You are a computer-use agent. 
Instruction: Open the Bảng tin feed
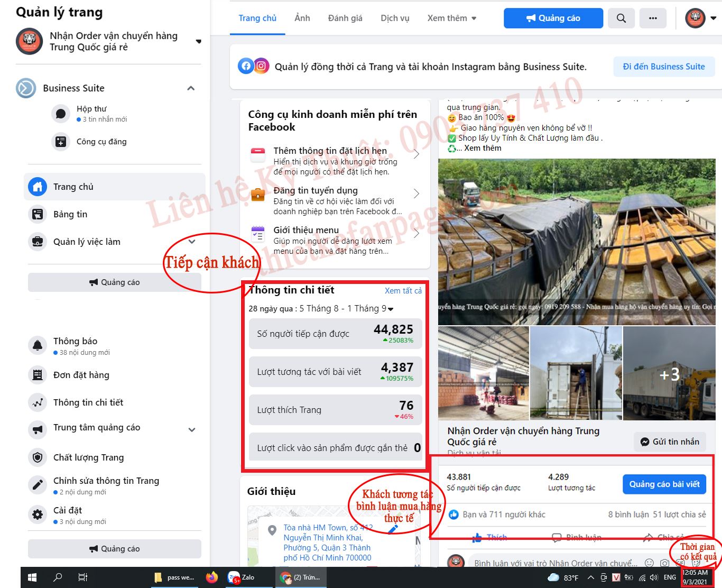(x=69, y=214)
